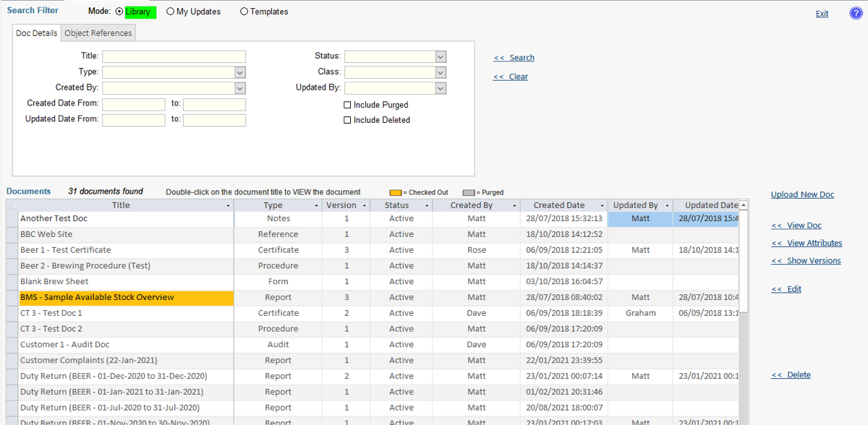Click the Version column header dropdown arrow
The width and height of the screenshot is (868, 425).
(364, 206)
